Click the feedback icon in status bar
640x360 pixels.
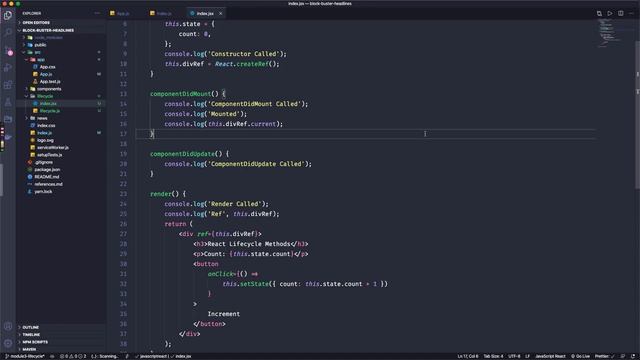point(622,356)
